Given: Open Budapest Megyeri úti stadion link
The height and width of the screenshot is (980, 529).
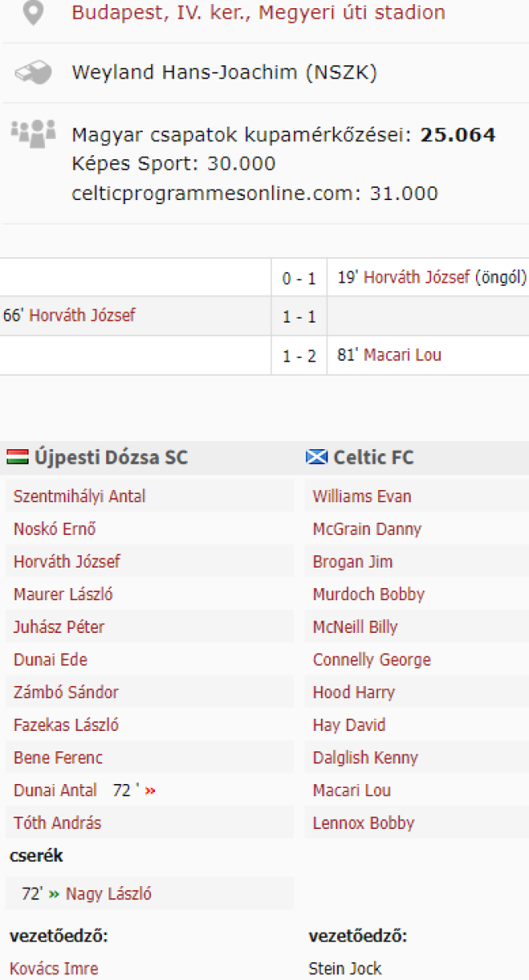Looking at the screenshot, I should (x=258, y=13).
